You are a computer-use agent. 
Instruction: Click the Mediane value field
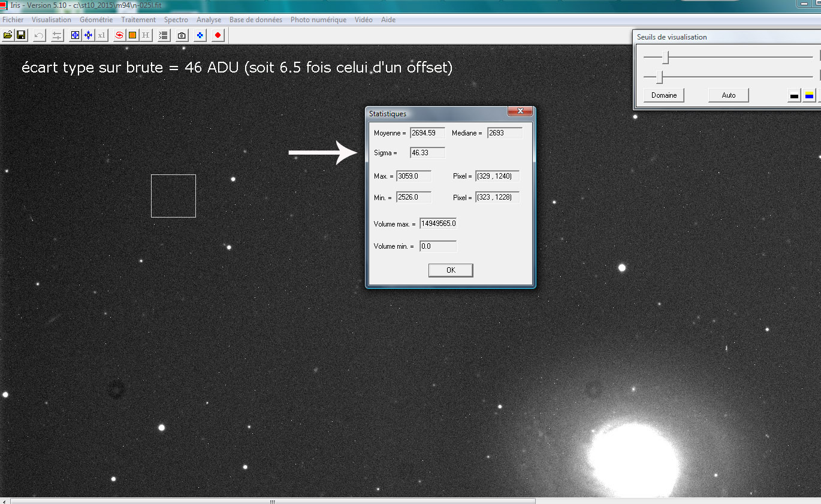[505, 133]
